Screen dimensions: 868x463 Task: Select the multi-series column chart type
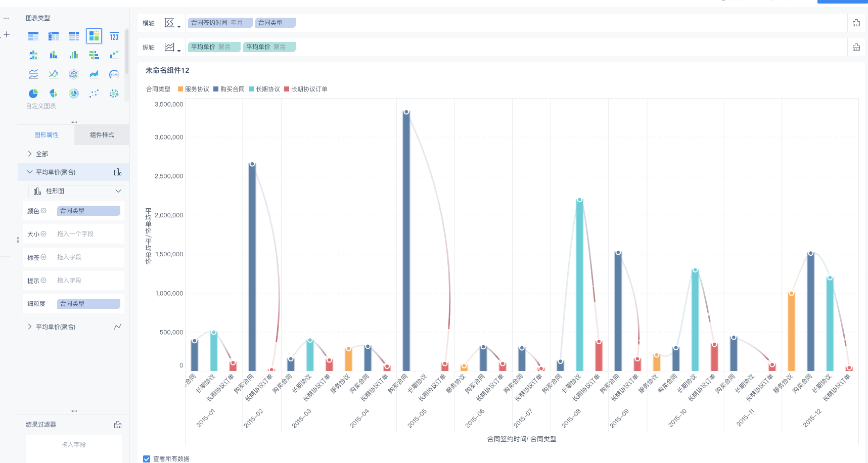click(74, 55)
